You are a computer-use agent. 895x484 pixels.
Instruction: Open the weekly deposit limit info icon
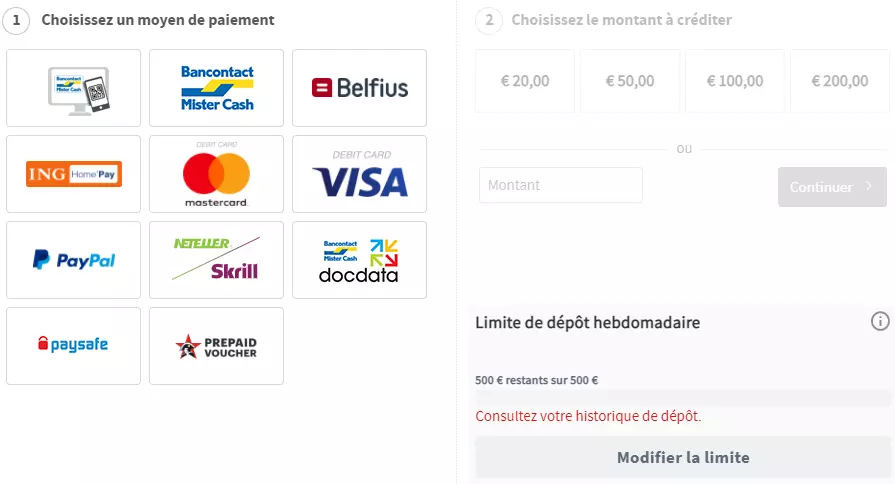[880, 321]
